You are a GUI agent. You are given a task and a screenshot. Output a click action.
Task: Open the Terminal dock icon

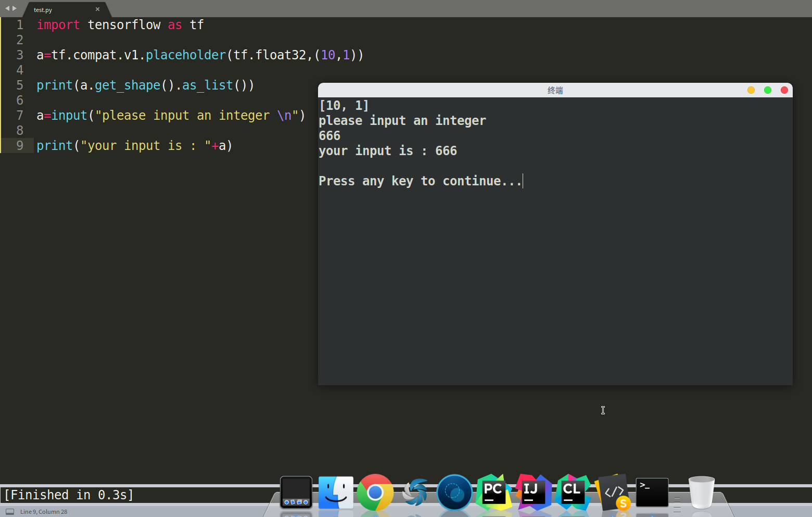click(652, 492)
